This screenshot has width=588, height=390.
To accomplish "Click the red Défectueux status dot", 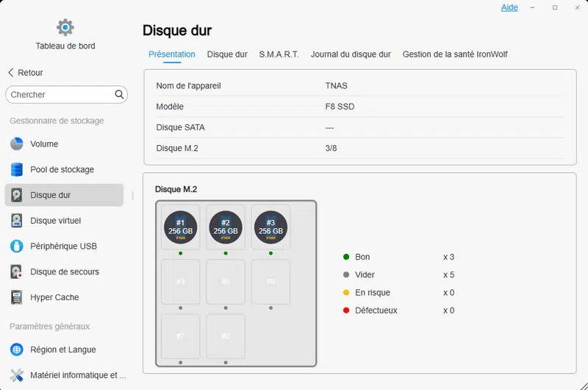I will [x=346, y=311].
